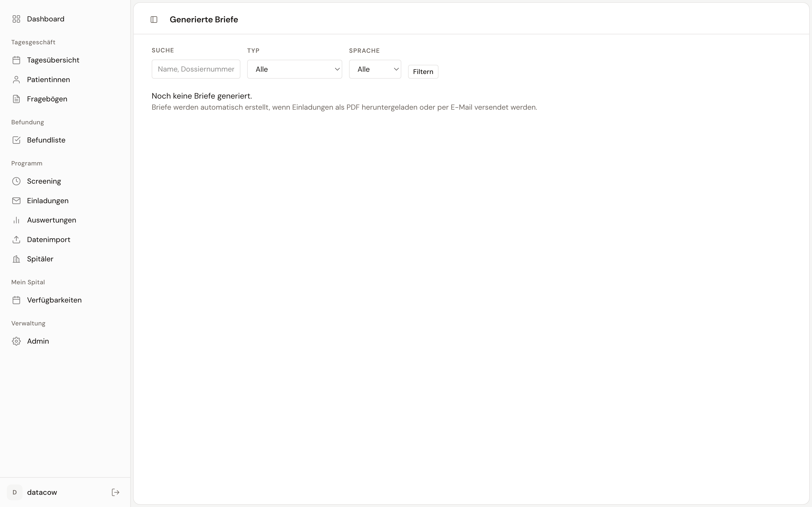Click the envelope icon beside Einladungen

coord(16,201)
